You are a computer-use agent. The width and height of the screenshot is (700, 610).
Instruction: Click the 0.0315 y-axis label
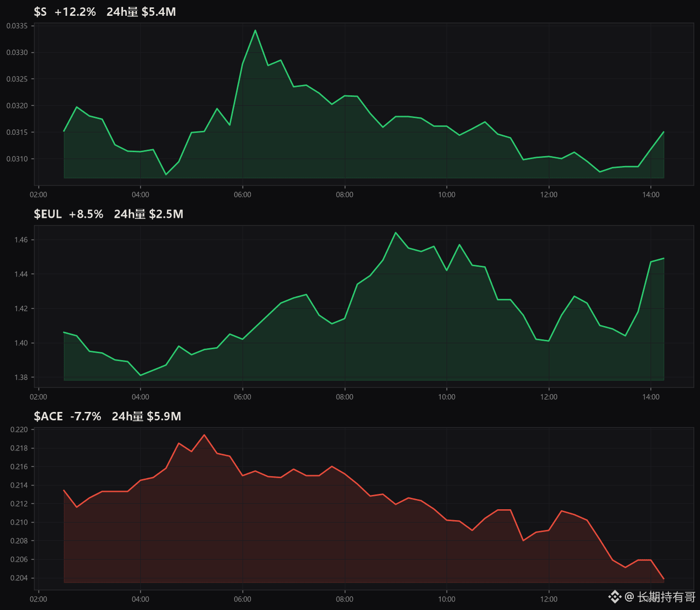[17, 132]
